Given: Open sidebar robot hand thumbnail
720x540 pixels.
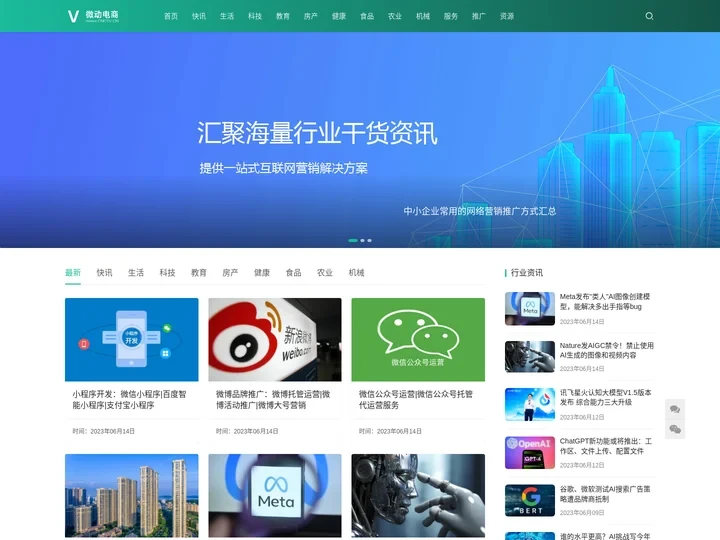Looking at the screenshot, I should 530,357.
